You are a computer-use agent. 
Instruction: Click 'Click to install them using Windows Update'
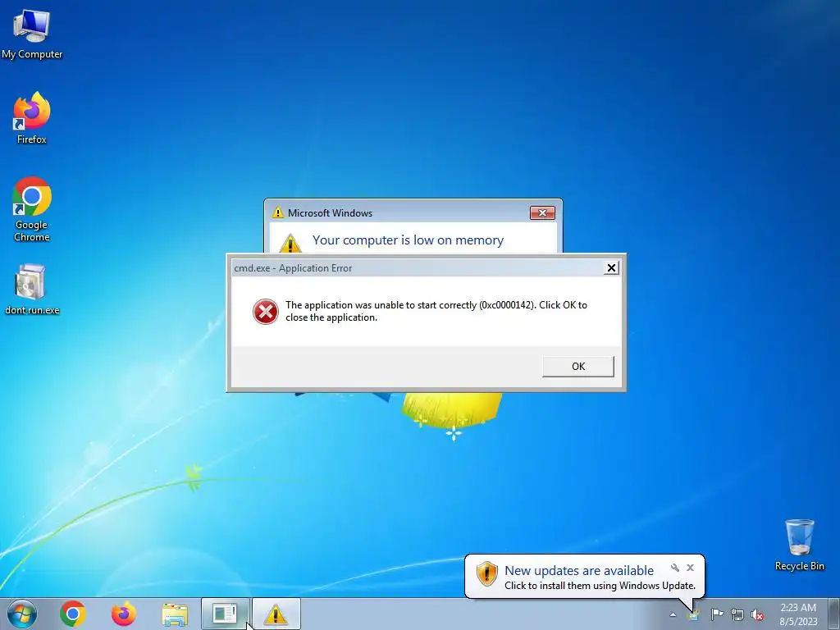pos(600,586)
